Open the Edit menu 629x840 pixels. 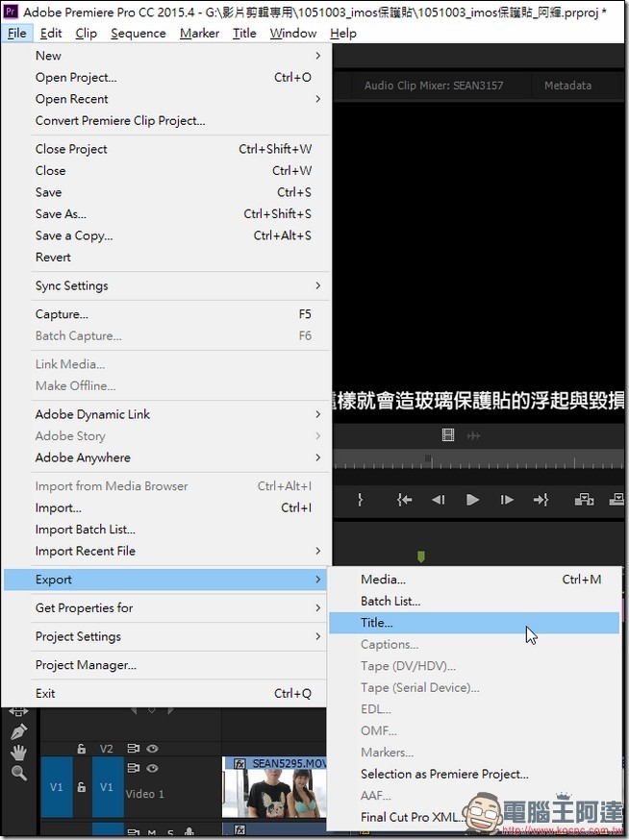pos(51,34)
